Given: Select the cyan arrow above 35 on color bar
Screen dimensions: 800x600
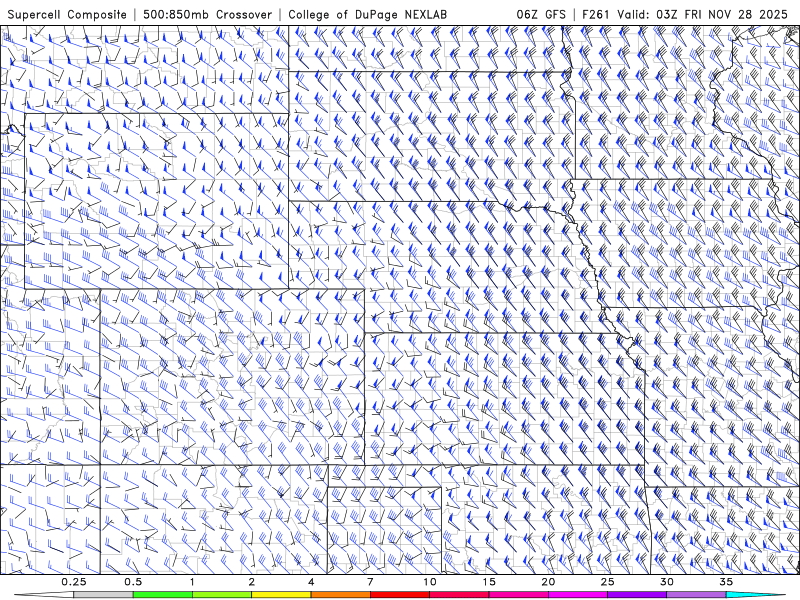Looking at the screenshot, I should 757,595.
